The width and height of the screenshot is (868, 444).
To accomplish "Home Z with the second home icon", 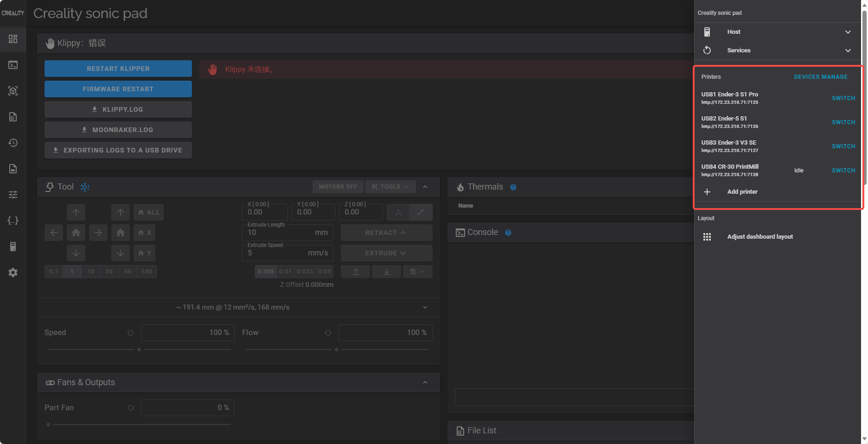I will point(121,233).
